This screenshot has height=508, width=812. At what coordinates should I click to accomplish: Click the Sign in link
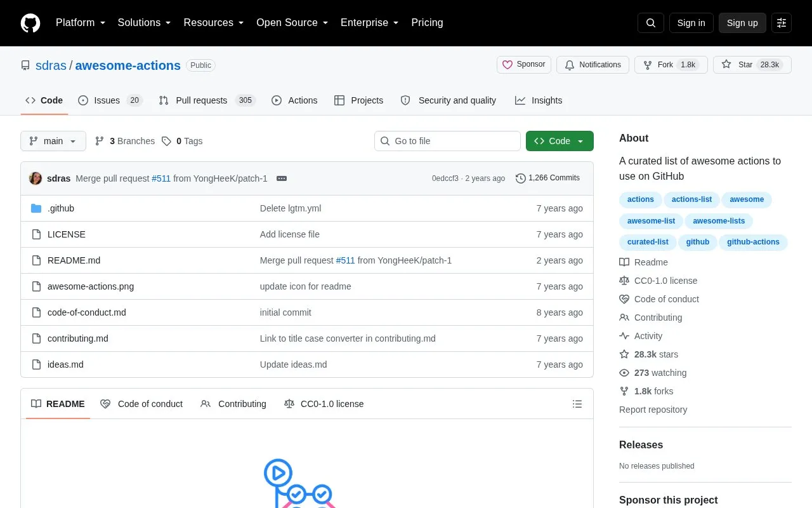point(691,23)
